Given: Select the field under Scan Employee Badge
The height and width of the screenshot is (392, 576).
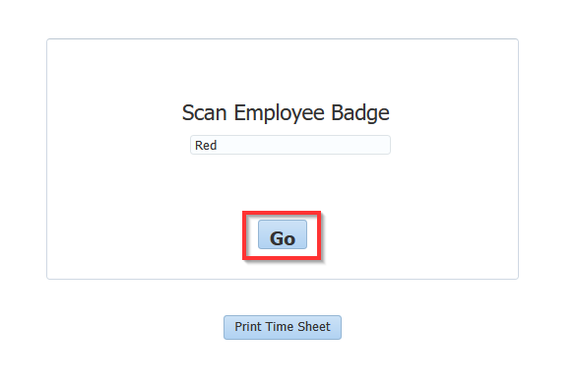Looking at the screenshot, I should click(290, 145).
